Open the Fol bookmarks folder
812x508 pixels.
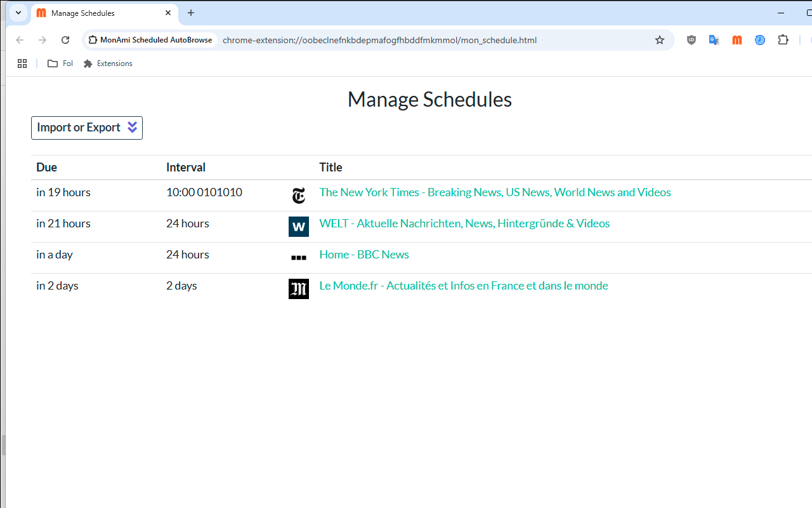coord(60,63)
